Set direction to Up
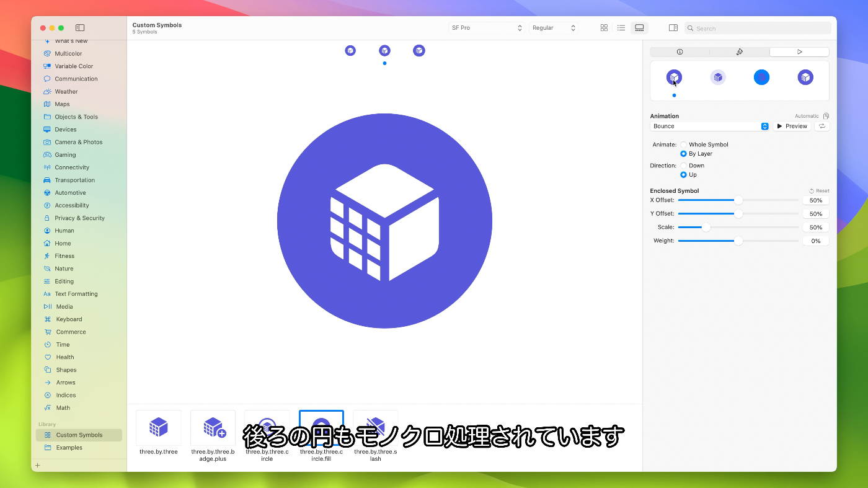The height and width of the screenshot is (488, 868). pyautogui.click(x=684, y=175)
